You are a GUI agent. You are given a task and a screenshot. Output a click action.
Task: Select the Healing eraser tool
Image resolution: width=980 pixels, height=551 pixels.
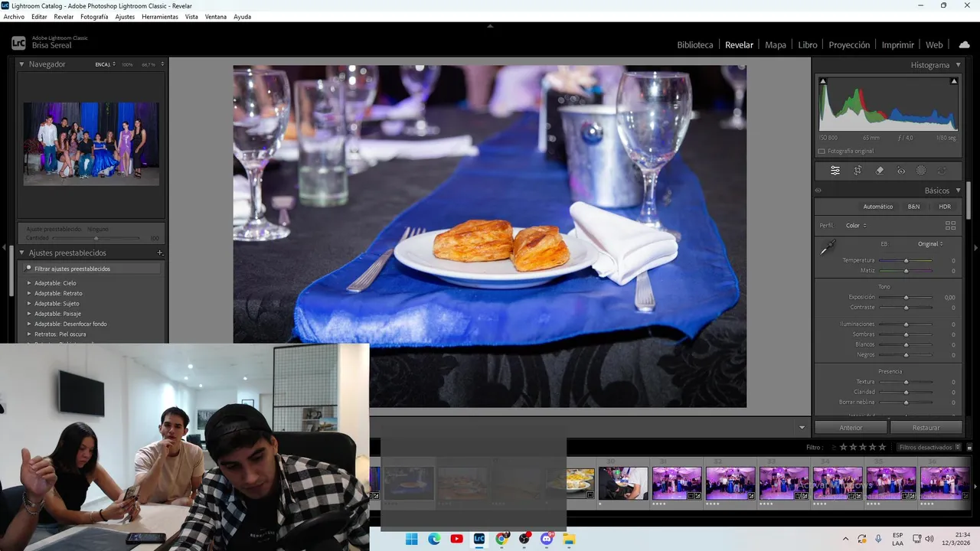[880, 171]
